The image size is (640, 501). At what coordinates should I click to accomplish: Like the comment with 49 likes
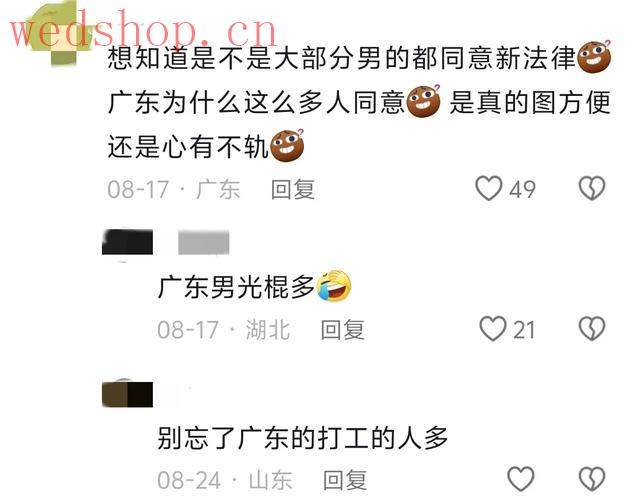coord(489,188)
